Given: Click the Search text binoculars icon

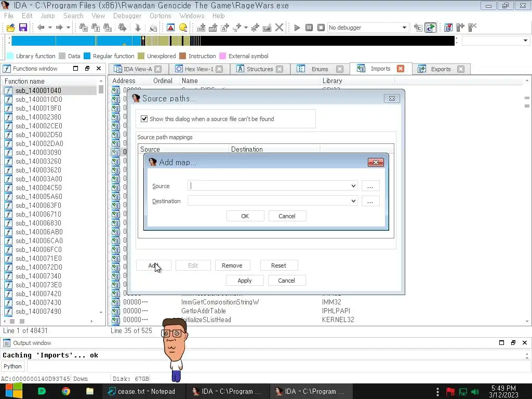Looking at the screenshot, I should click(96, 28).
